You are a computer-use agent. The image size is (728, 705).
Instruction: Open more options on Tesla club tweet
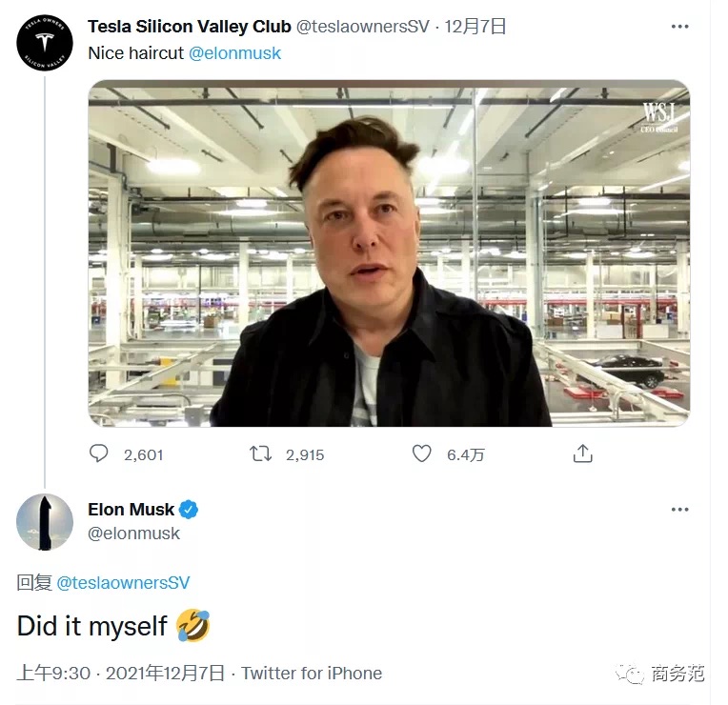(x=679, y=27)
